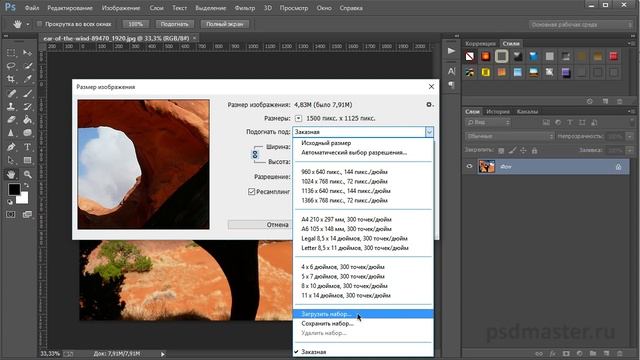Viewport: 640px width, 360px height.
Task: Open the workspace switcher dropdown
Action: coord(581,24)
